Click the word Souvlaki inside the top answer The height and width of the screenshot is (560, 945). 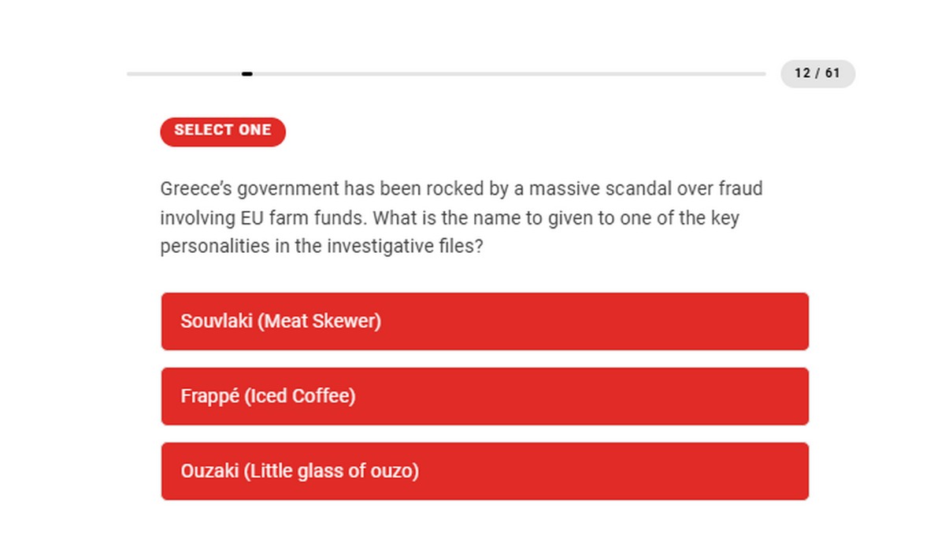[x=217, y=321]
